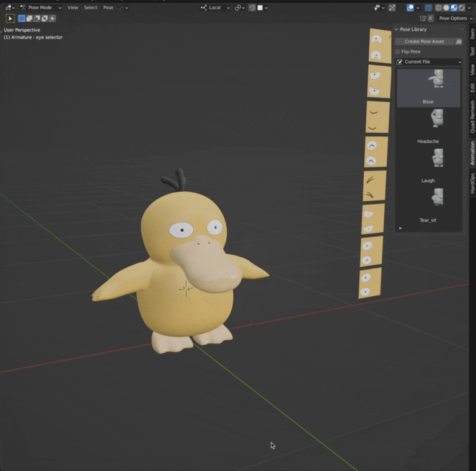Choose intersect selection mode icon

point(52,19)
